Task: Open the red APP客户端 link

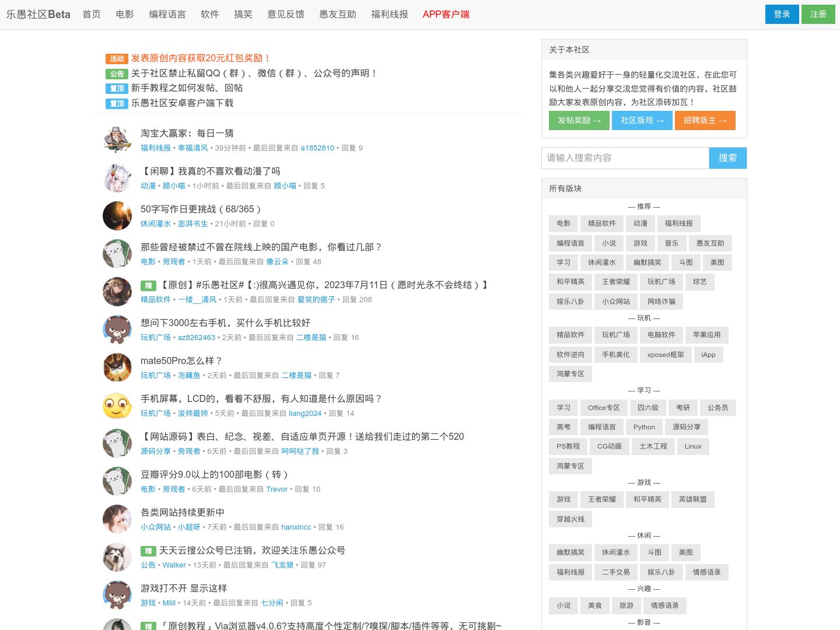Action: 446,14
